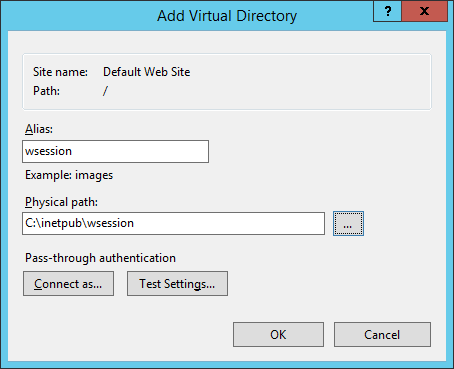Focus the Physical path text box
The image size is (454, 369).
pos(173,223)
